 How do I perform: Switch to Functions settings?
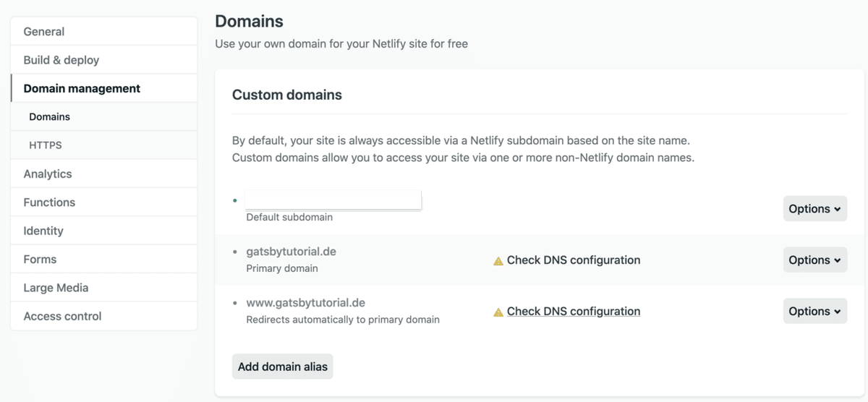tap(49, 202)
